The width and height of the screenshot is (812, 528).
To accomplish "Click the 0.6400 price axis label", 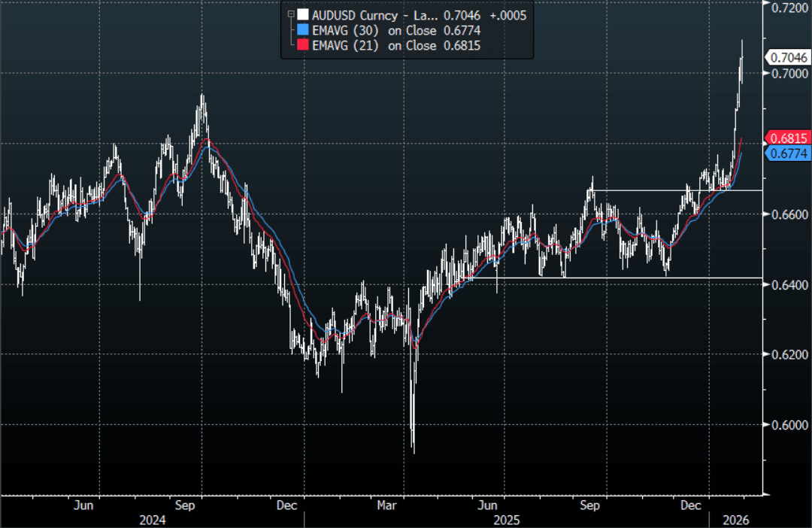I will point(789,285).
